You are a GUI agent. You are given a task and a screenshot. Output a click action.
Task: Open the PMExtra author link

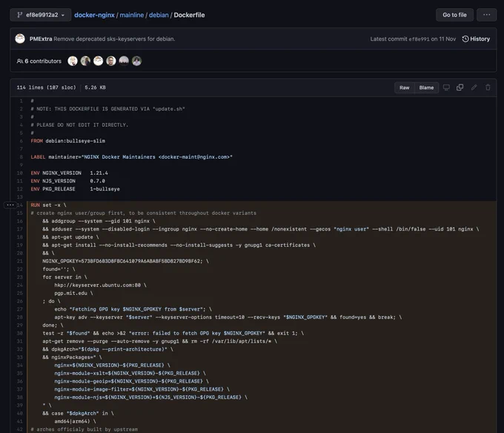pos(41,39)
